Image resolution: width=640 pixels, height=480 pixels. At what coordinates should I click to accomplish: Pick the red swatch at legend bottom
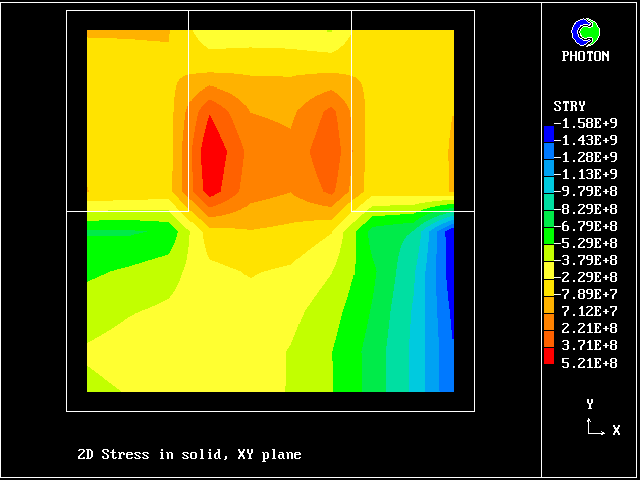tap(548, 354)
